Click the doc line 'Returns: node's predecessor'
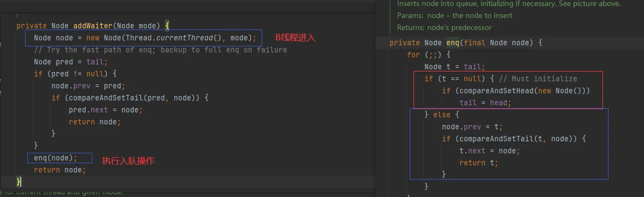This screenshot has height=197, width=644. 444,27
